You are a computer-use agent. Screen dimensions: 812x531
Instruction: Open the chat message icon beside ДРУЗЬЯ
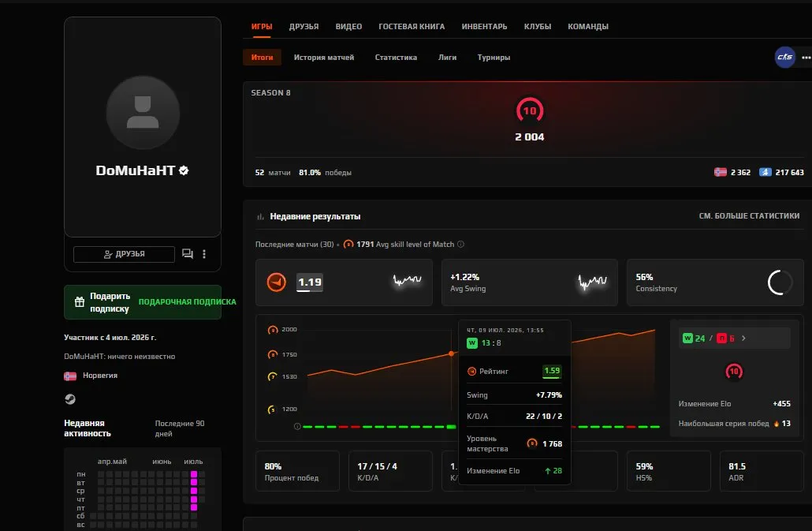(x=188, y=254)
